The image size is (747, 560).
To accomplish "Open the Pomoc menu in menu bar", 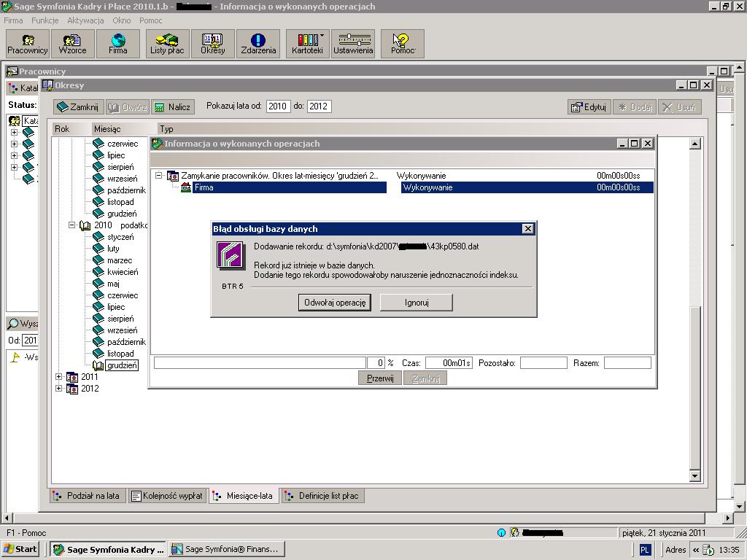I will (150, 20).
